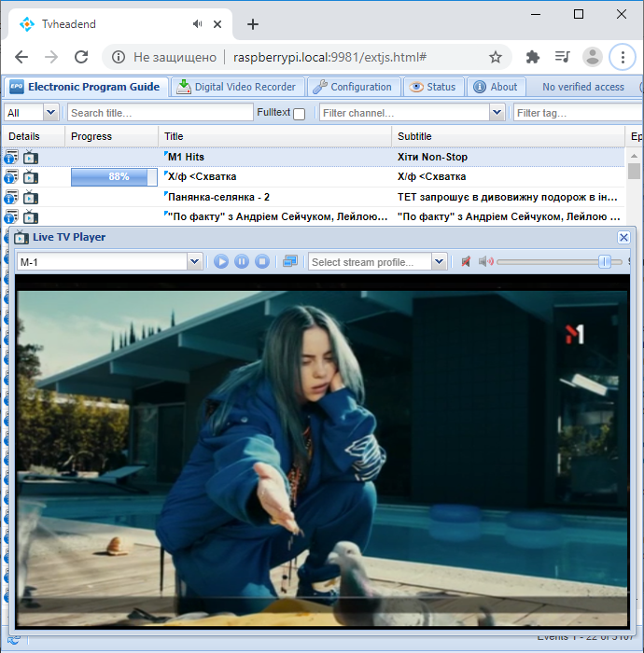Viewport: 644px width, 653px height.
Task: Click the EPG grid vertical scrollbar thumb
Action: point(634,172)
